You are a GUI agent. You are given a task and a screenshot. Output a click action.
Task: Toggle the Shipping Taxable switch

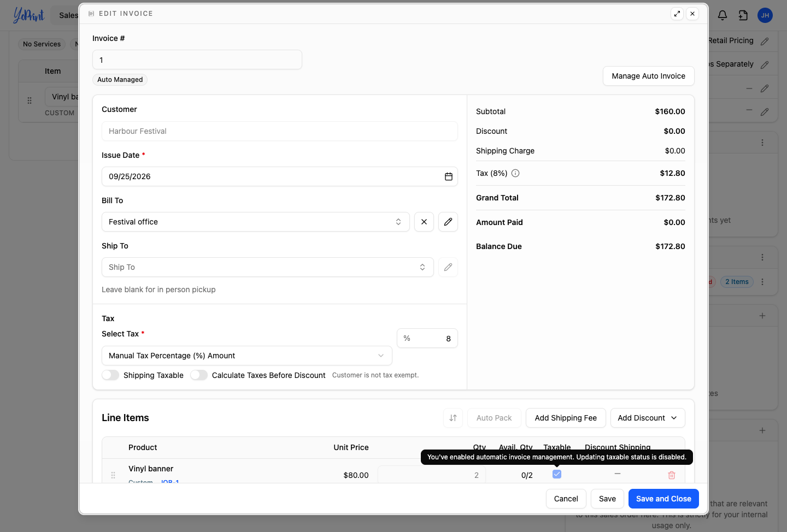110,375
